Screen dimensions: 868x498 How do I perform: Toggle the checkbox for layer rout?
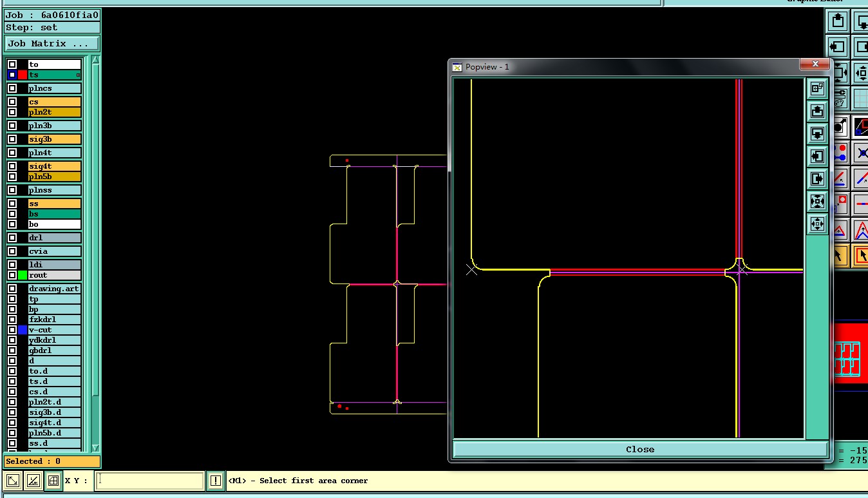12,275
